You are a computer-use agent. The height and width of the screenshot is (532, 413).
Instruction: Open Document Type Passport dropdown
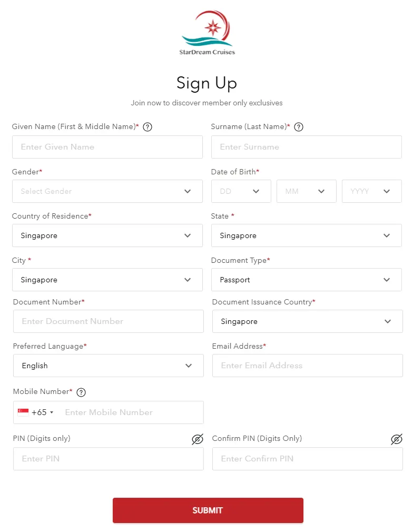tap(307, 280)
